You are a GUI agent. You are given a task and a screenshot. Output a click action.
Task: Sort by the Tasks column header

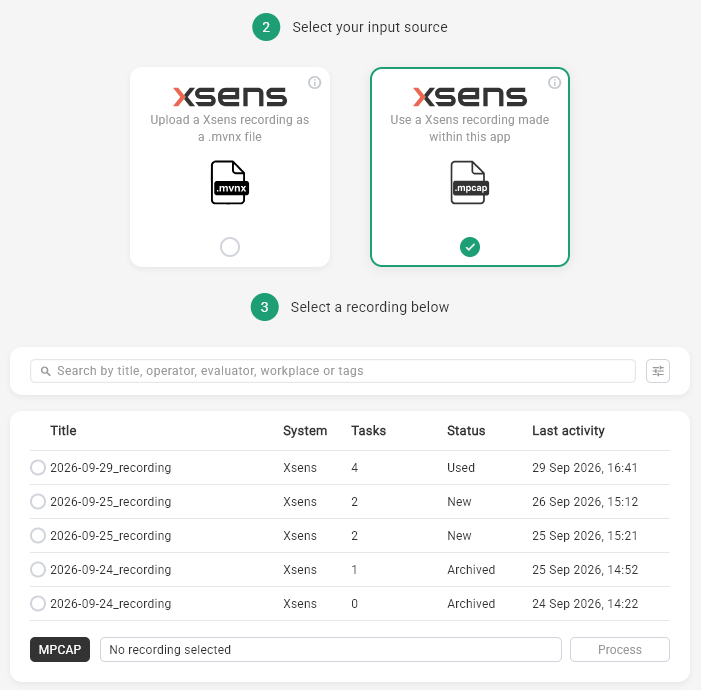368,431
